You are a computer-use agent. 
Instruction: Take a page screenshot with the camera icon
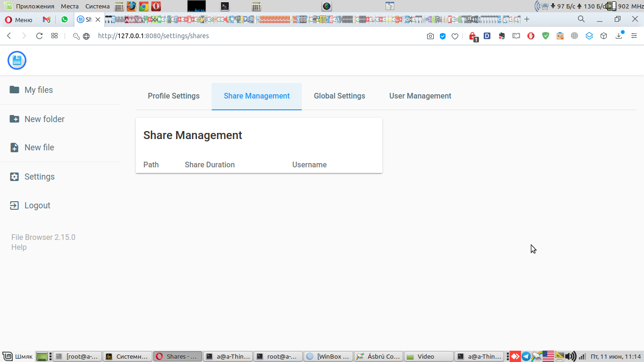(x=430, y=36)
